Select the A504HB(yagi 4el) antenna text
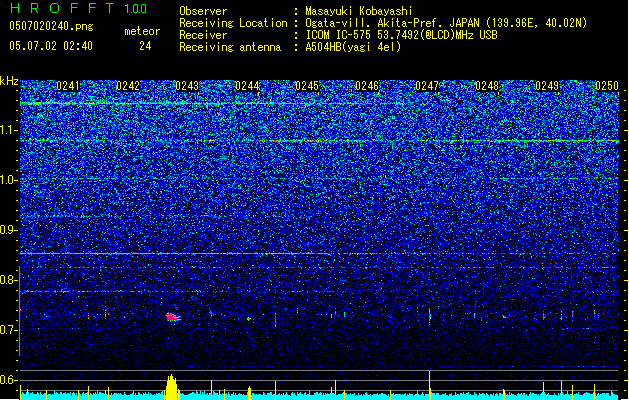 tap(353, 47)
